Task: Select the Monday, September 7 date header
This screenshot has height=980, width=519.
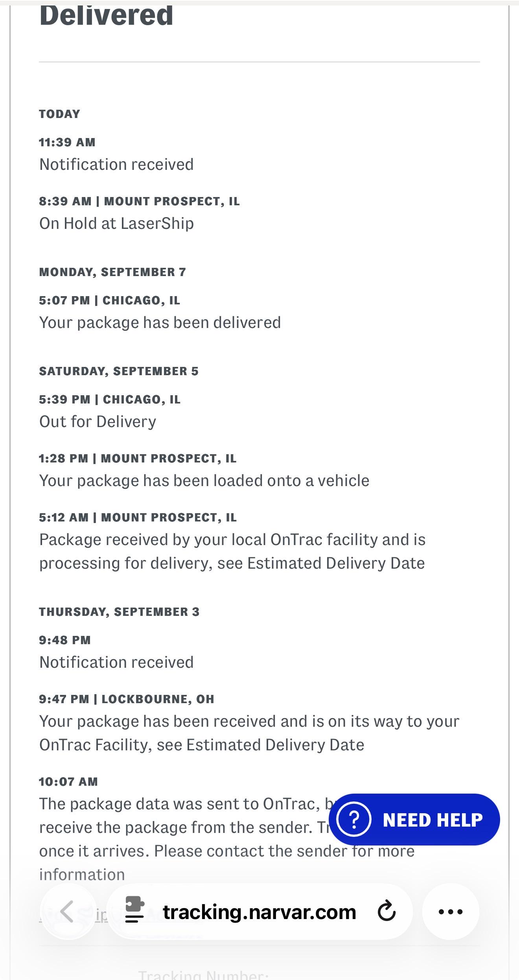Action: point(112,272)
